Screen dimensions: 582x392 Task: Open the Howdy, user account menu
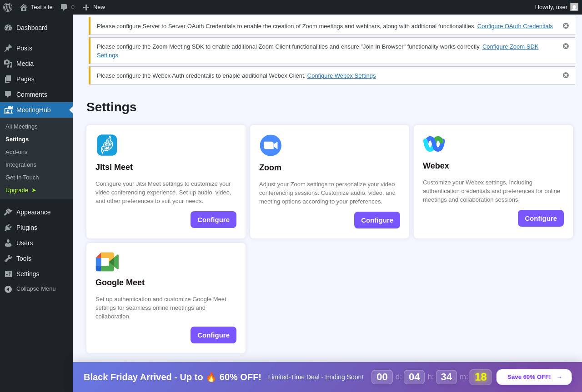click(557, 7)
